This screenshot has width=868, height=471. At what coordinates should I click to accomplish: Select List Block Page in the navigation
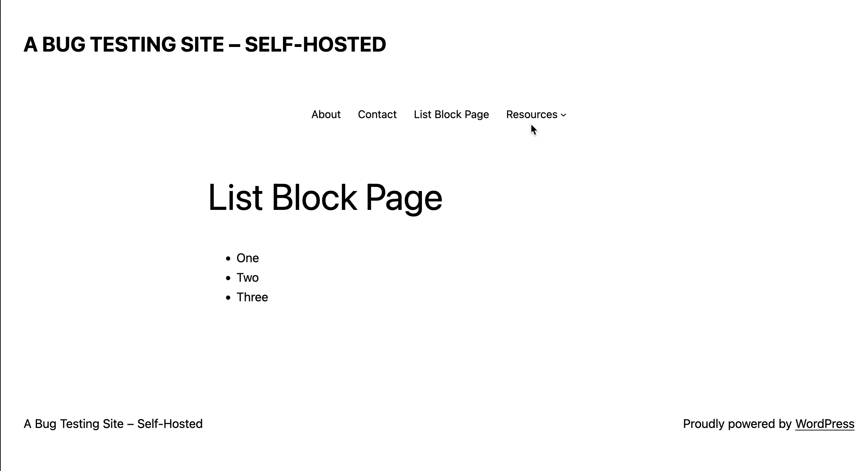click(451, 115)
